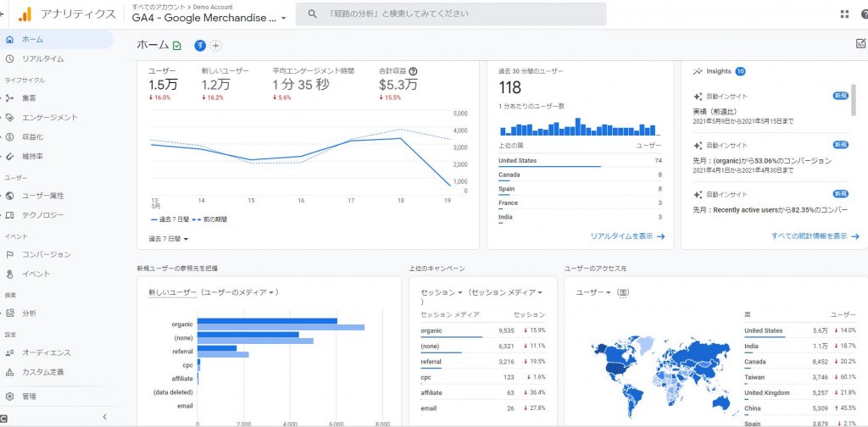The height and width of the screenshot is (427, 868).
Task: Add a comparison with plus icon
Action: (216, 46)
